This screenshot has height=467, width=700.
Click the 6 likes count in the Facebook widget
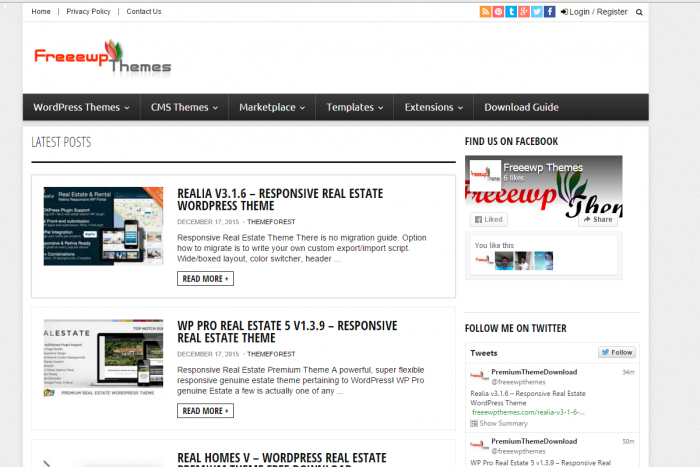coord(513,178)
